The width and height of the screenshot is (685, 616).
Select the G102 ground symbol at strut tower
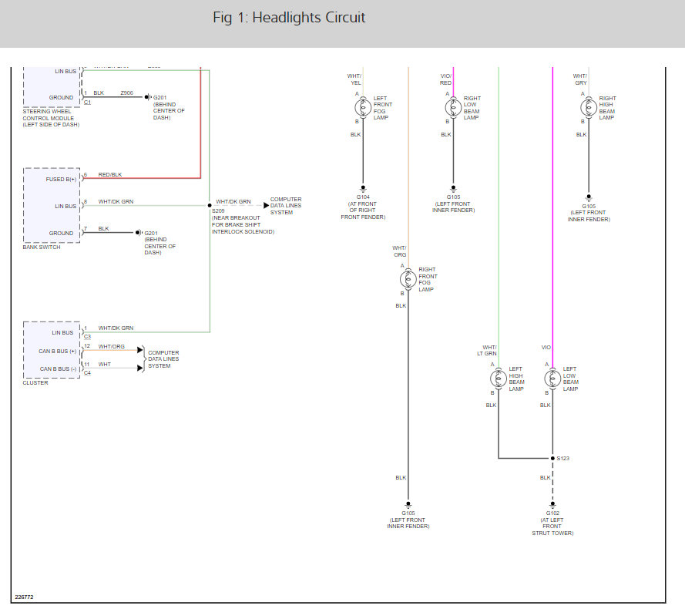[552, 505]
